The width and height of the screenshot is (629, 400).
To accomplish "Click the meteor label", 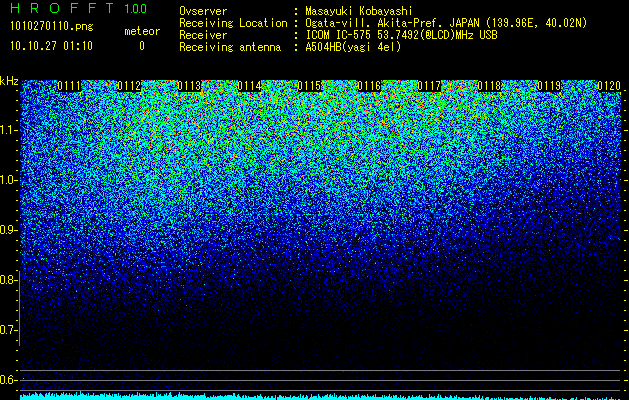I will coord(142,31).
